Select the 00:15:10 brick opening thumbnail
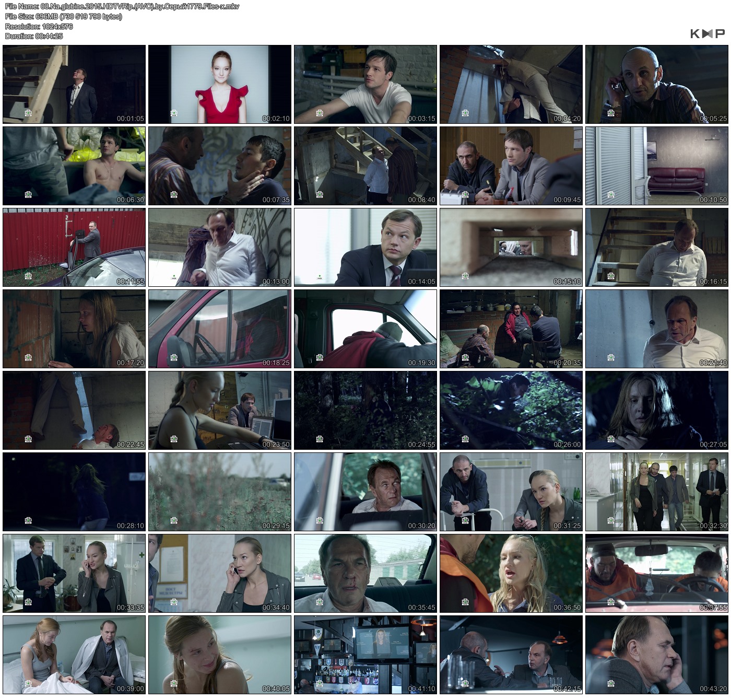 coord(511,247)
